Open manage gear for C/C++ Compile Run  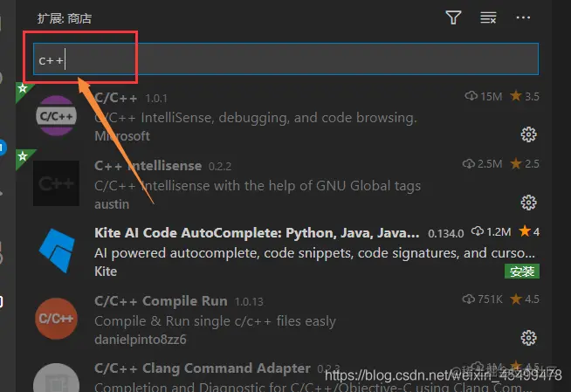click(528, 338)
